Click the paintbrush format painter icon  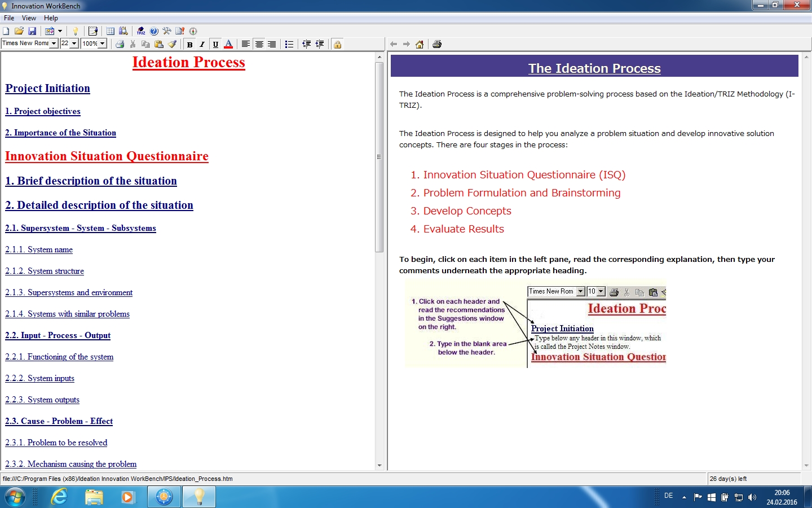point(173,44)
